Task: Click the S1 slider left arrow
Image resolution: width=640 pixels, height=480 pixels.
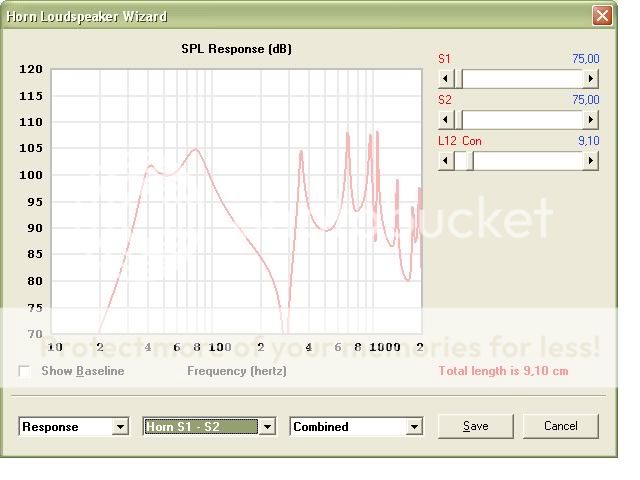Action: pos(446,79)
